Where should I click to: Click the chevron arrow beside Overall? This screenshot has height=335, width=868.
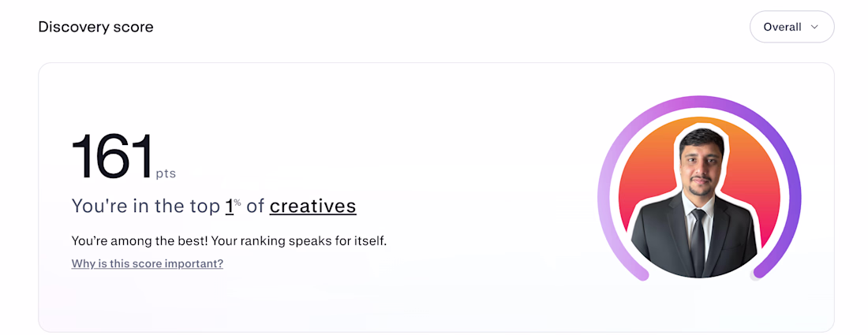click(x=815, y=27)
